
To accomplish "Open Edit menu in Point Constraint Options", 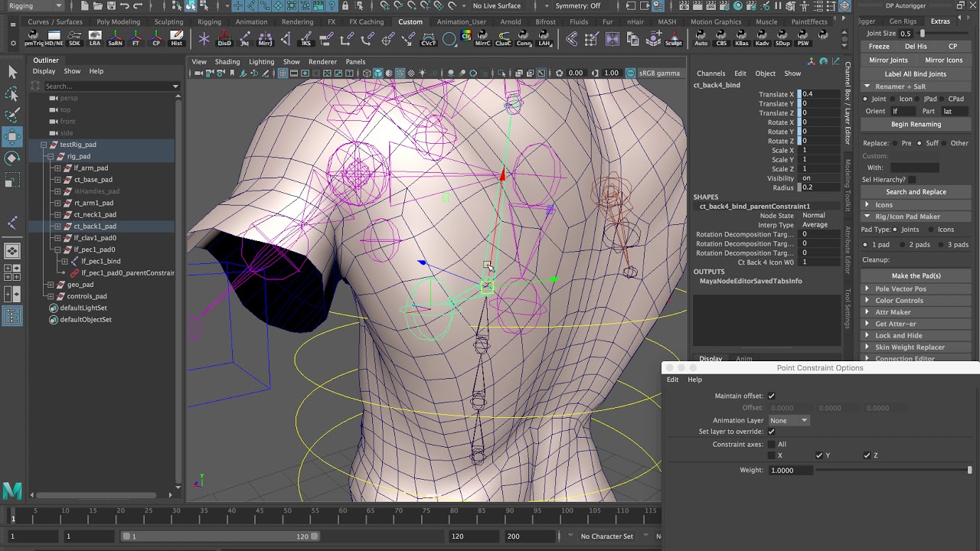I will pyautogui.click(x=672, y=380).
